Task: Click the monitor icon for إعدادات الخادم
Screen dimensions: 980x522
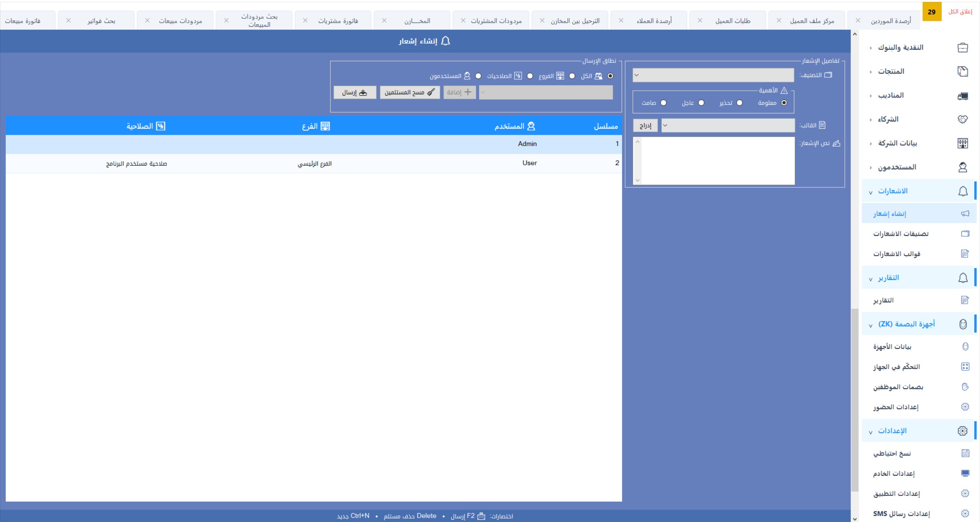Action: click(965, 473)
